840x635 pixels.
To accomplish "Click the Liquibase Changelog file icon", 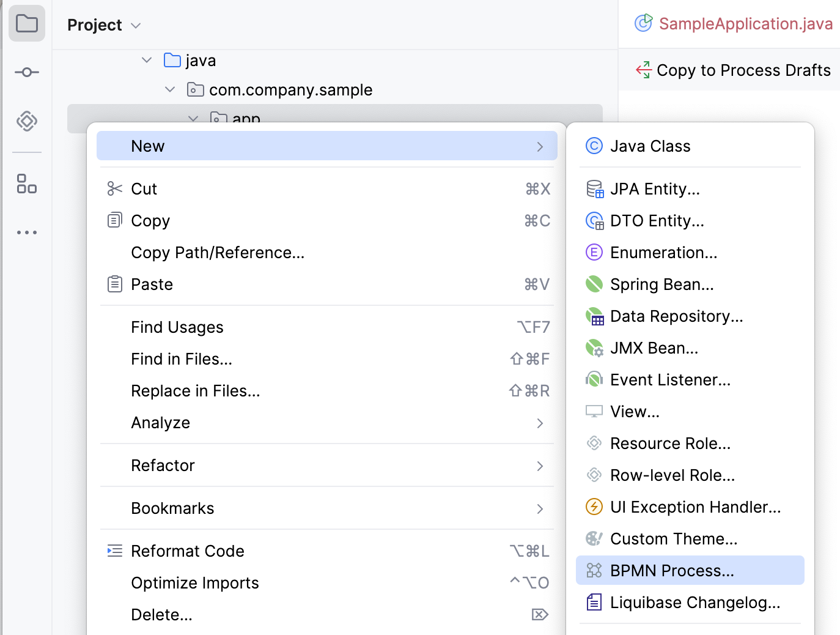I will 594,602.
